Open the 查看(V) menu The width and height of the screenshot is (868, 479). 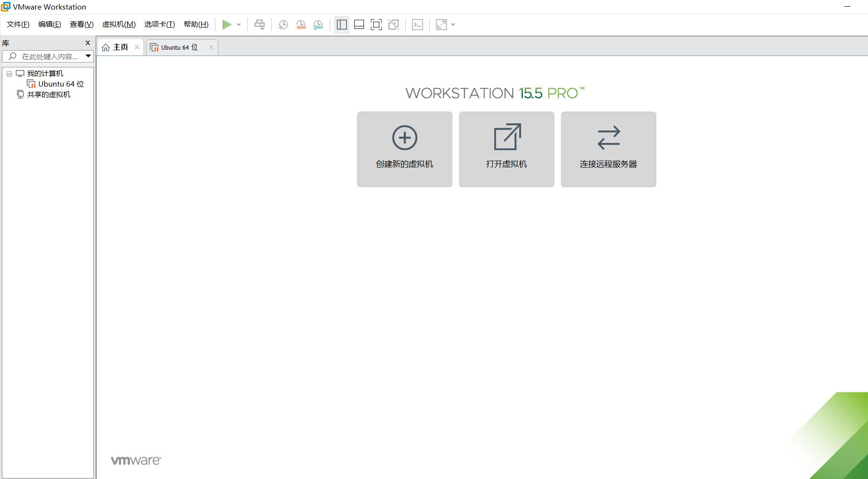pos(82,24)
